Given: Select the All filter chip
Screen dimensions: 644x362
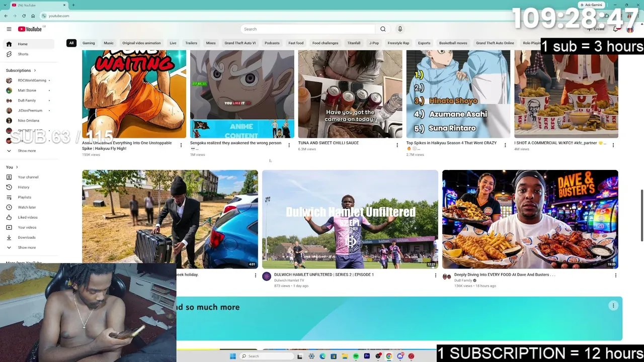Looking at the screenshot, I should click(71, 43).
